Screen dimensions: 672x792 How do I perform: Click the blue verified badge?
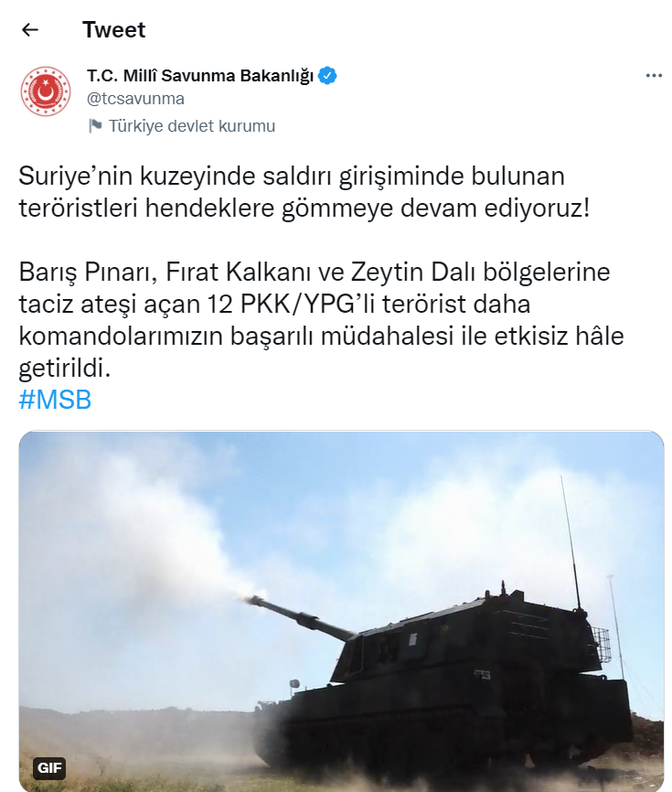327,76
